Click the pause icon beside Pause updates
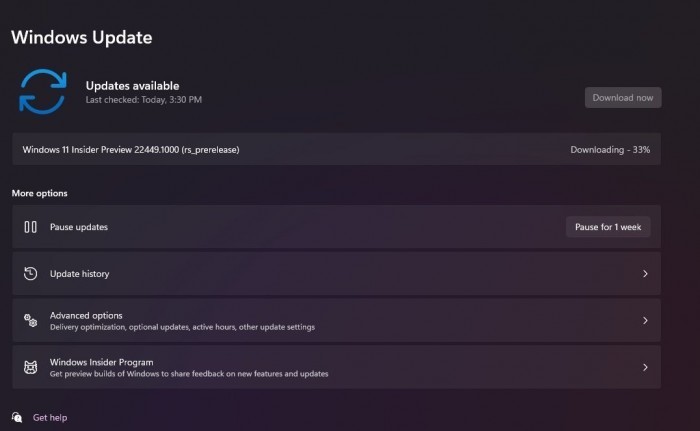The width and height of the screenshot is (700, 431). (x=30, y=227)
